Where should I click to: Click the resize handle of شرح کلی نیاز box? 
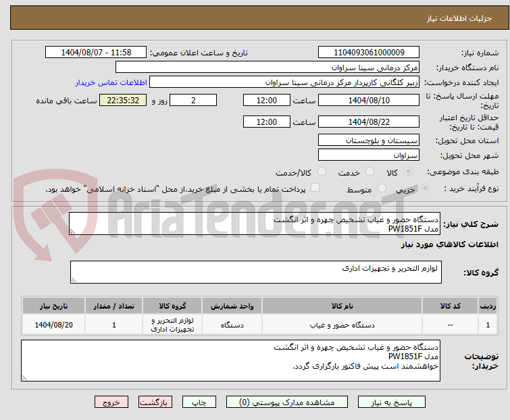coord(72,232)
